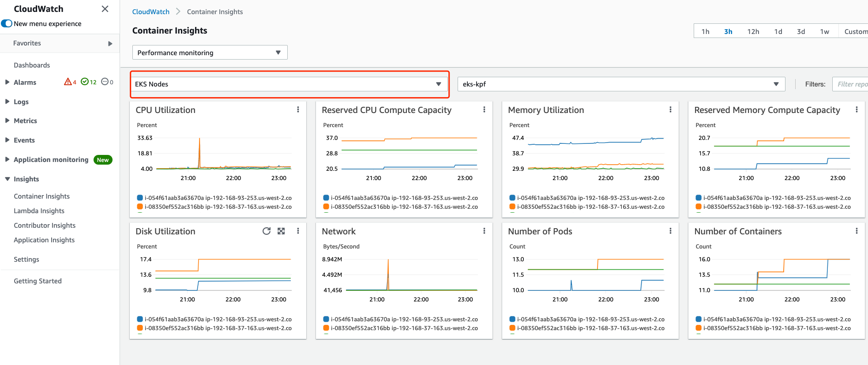Click orange legend swatch in CPU Utilization
This screenshot has height=365, width=868.
pyautogui.click(x=140, y=207)
